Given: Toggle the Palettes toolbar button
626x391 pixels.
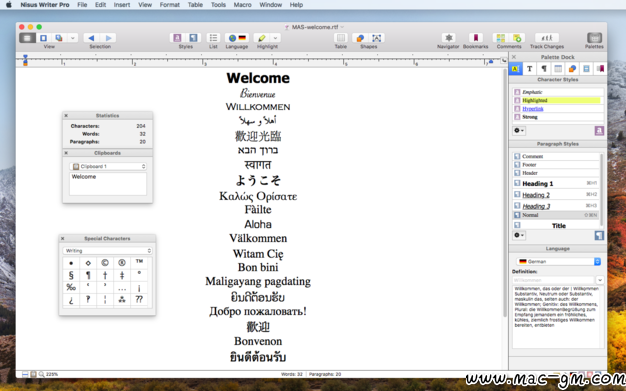Looking at the screenshot, I should click(x=594, y=38).
